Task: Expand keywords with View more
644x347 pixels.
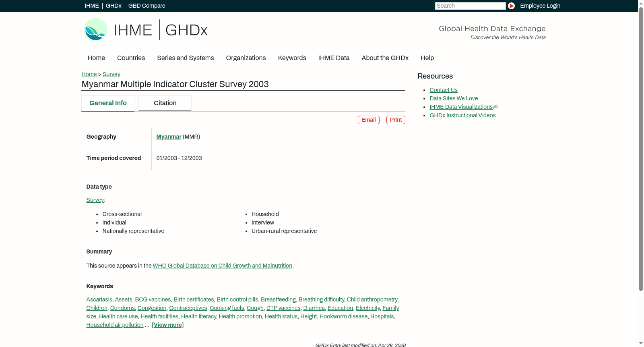Action: [168, 325]
